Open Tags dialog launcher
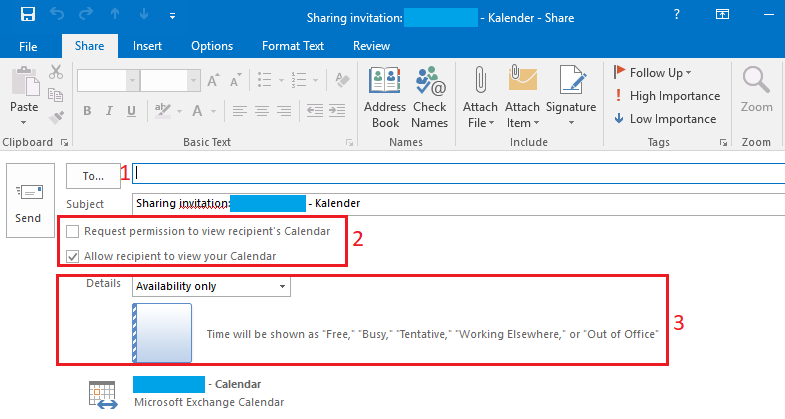Screen dimensions: 785x419 tap(723, 143)
